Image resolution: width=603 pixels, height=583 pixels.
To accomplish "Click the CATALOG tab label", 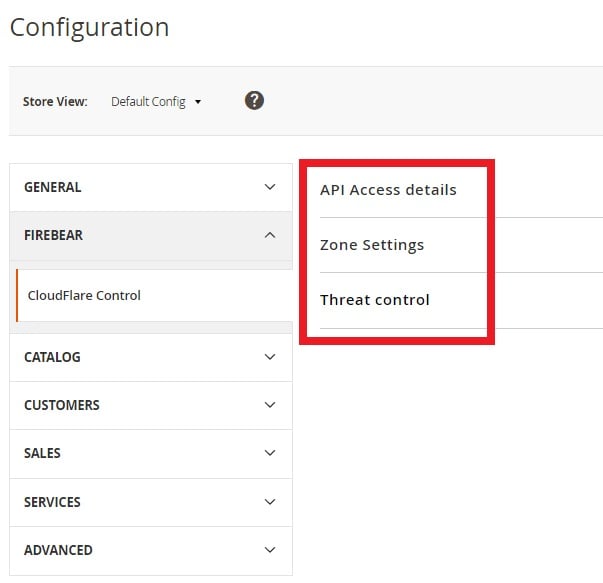I will coord(52,357).
